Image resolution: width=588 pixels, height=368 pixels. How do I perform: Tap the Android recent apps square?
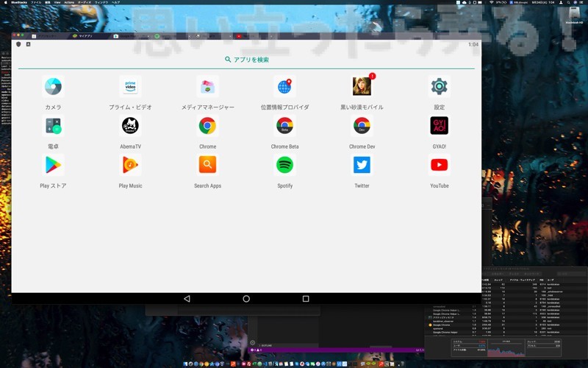[306, 299]
